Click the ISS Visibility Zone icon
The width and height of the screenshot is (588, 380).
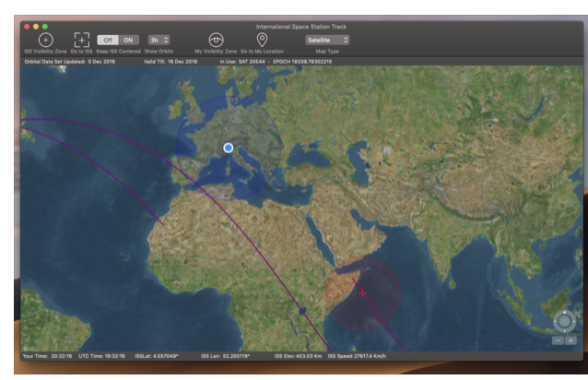click(45, 40)
